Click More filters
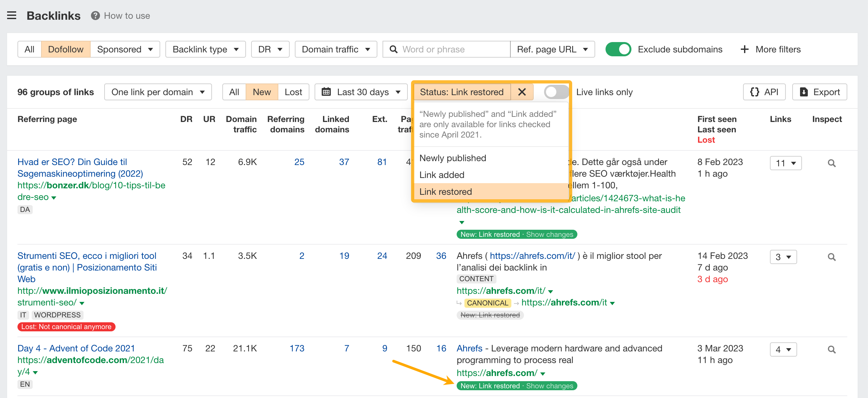Image resolution: width=868 pixels, height=398 pixels. [771, 50]
